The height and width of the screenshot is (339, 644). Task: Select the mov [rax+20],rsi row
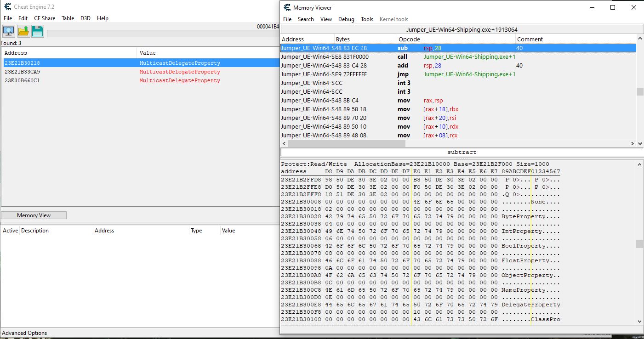[x=458, y=118]
